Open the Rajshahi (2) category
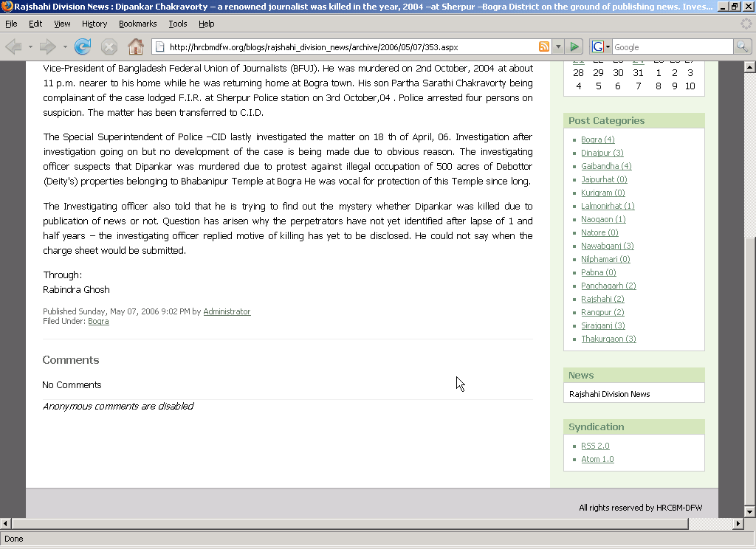The image size is (756, 549). pyautogui.click(x=602, y=299)
